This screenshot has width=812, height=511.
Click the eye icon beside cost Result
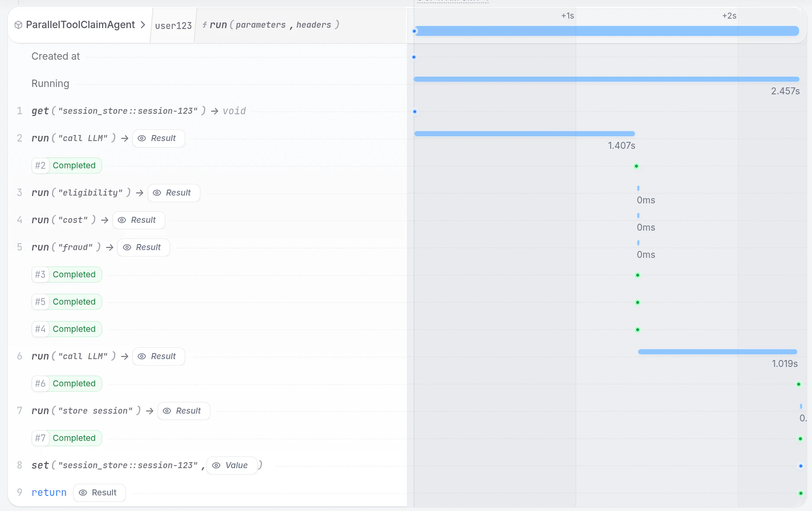coord(122,220)
